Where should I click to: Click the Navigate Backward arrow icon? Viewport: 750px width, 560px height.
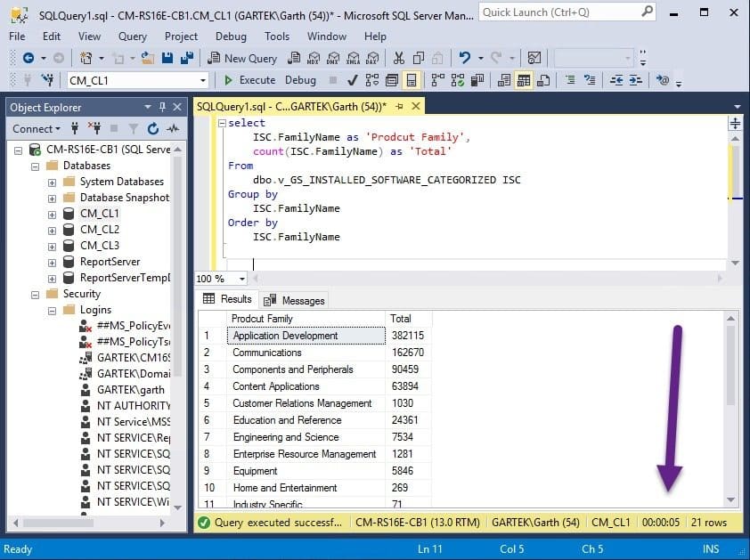pyautogui.click(x=29, y=59)
